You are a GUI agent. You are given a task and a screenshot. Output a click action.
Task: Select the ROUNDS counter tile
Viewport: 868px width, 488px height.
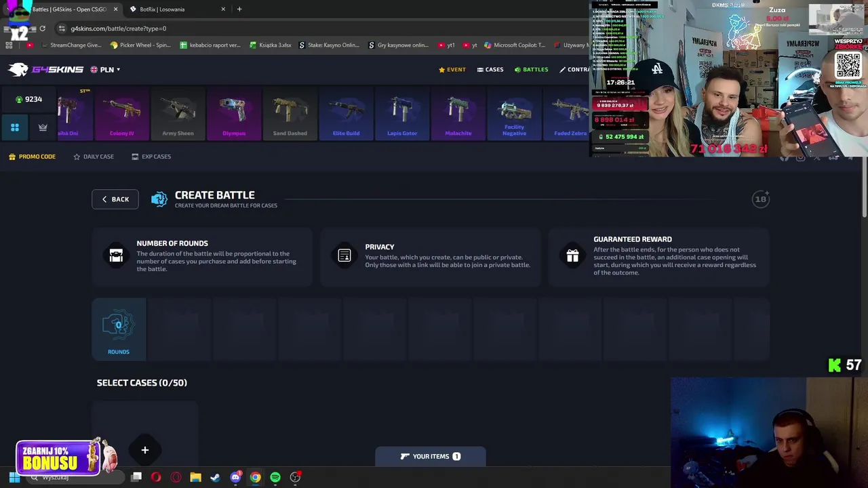tap(119, 330)
